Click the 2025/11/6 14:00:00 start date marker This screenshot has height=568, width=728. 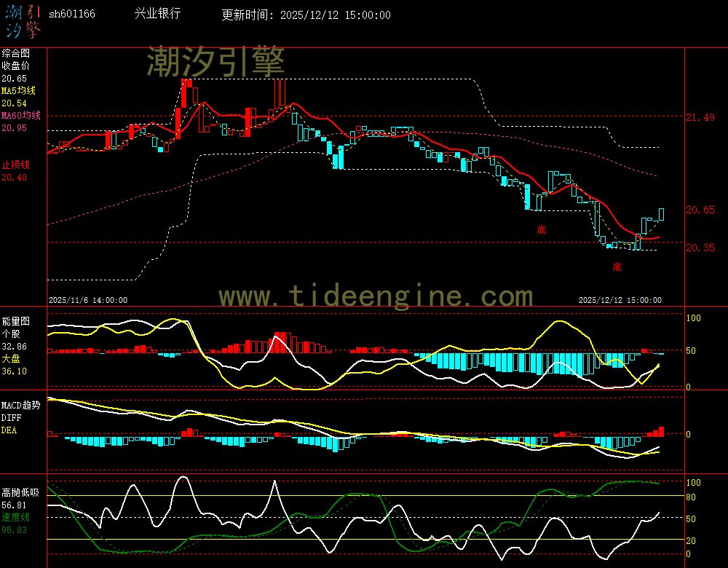click(88, 300)
